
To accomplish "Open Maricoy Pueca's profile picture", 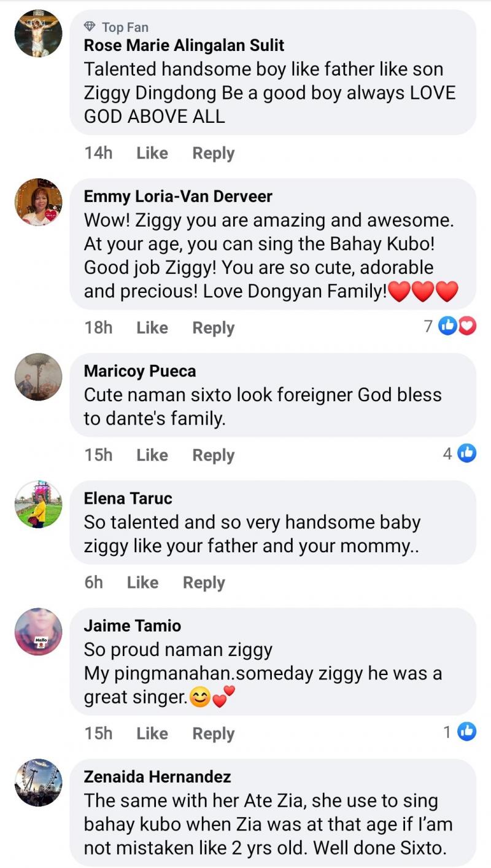I will (38, 377).
